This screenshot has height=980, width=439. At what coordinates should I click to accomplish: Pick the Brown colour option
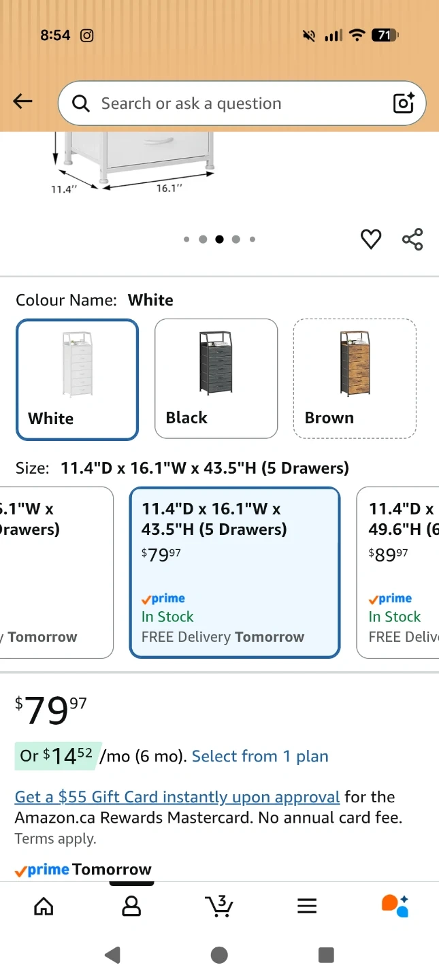point(354,378)
